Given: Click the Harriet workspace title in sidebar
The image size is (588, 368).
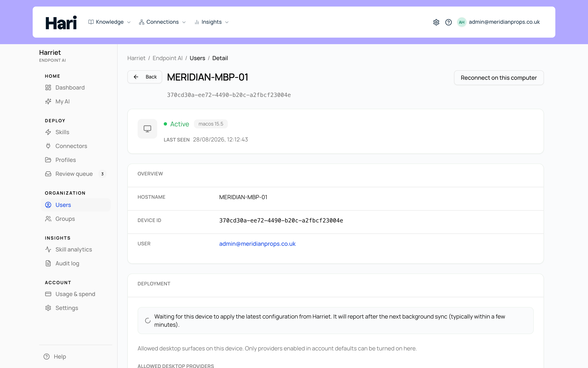Looking at the screenshot, I should [50, 53].
